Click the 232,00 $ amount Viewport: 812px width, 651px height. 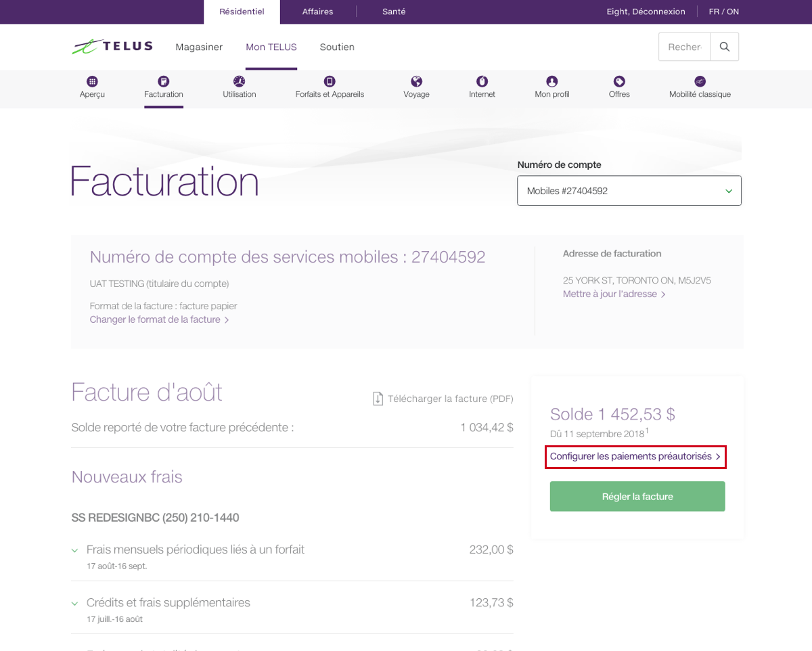pyautogui.click(x=491, y=549)
